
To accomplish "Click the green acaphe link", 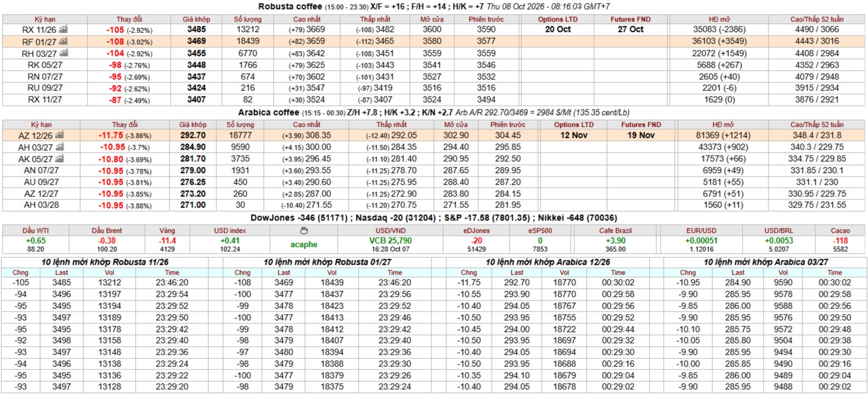I will coord(304,245).
